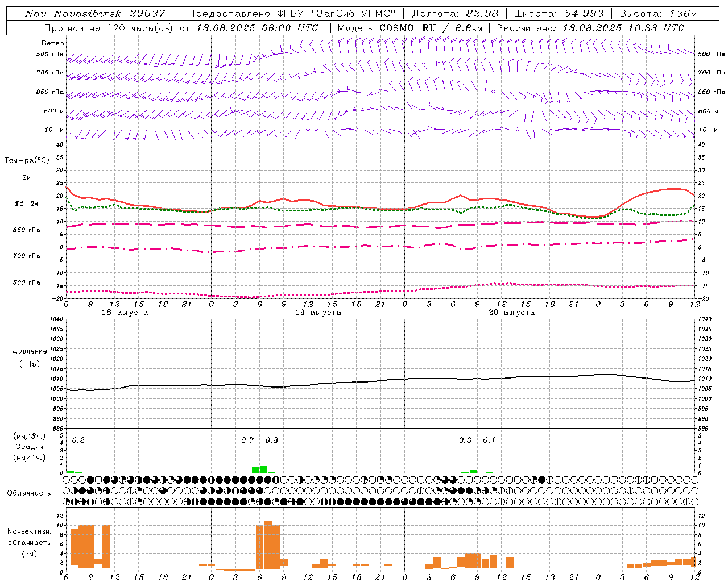Select the 700 гПа temperature legend label

(27, 256)
